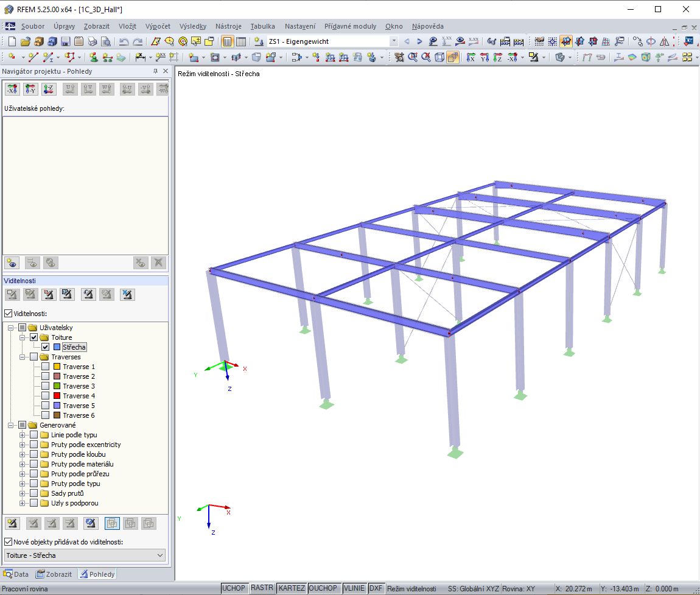Click the new nodal support icon

coord(93,57)
